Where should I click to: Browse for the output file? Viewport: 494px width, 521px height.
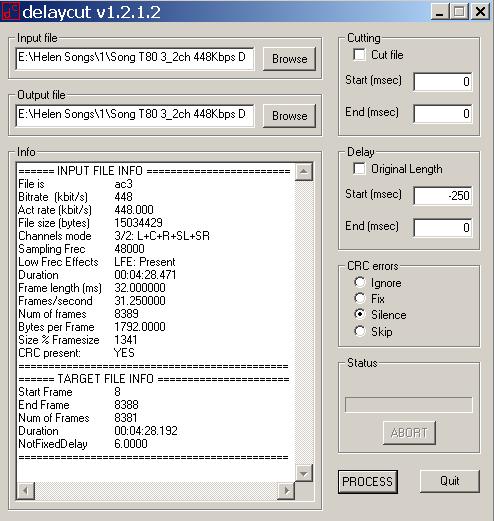click(x=289, y=116)
